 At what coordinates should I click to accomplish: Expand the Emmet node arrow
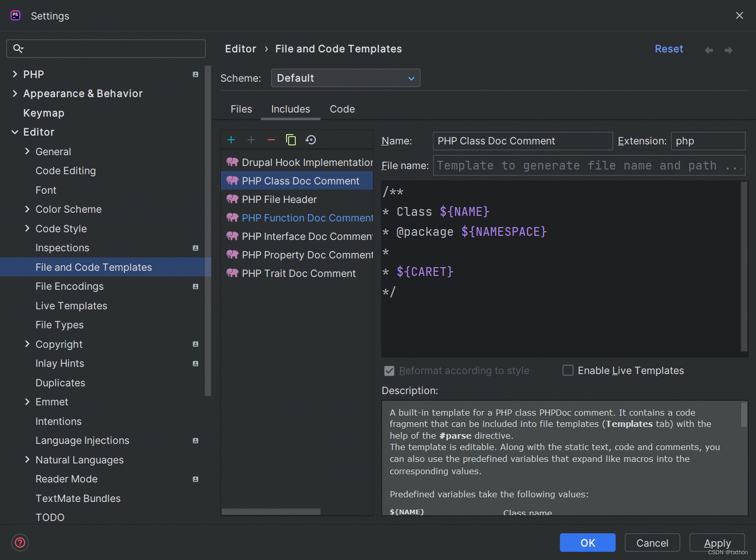coord(27,402)
